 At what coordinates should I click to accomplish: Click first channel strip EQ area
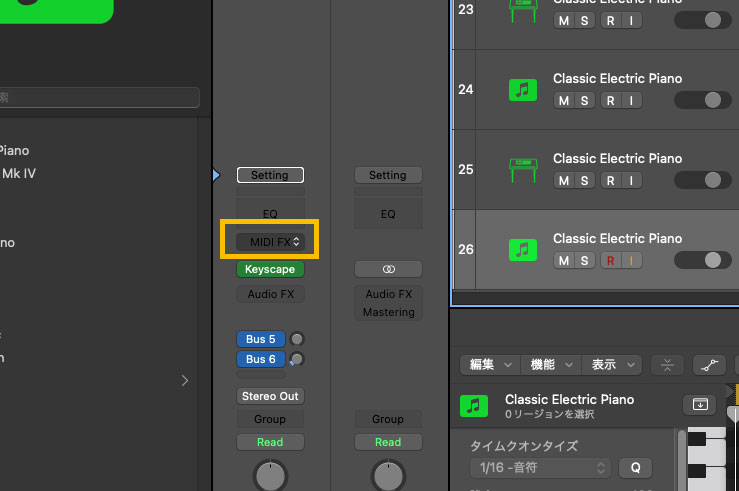coord(270,213)
